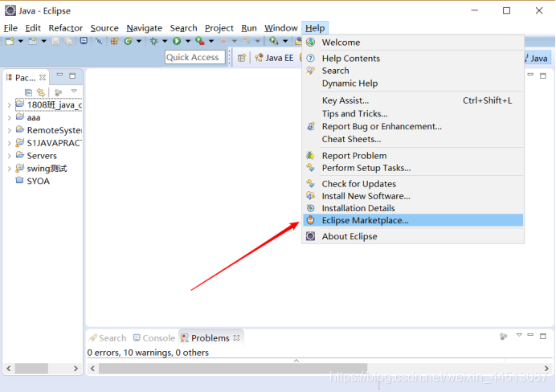
Task: Open the File menu
Action: pyautogui.click(x=10, y=28)
